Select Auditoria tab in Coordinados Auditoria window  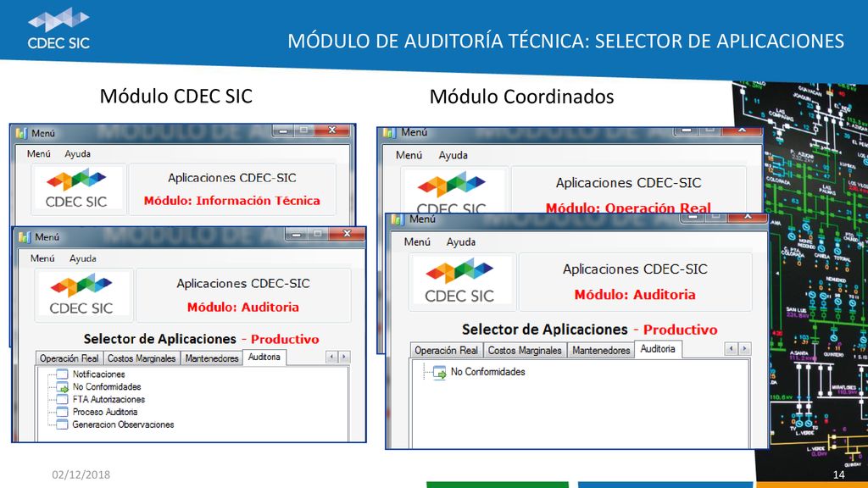coord(658,348)
